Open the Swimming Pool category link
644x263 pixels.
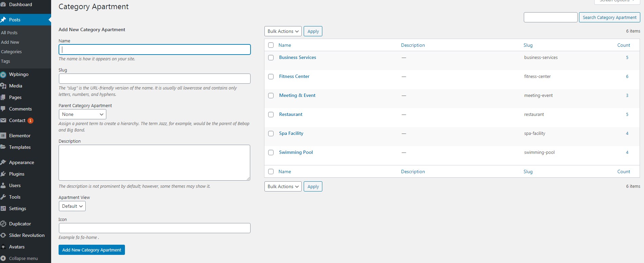[x=296, y=152]
